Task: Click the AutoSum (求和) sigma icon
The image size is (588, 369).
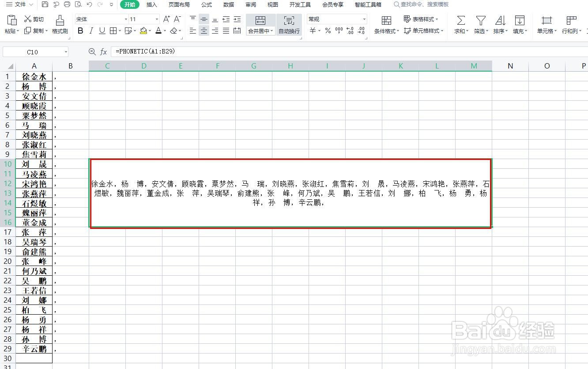Action: 460,20
